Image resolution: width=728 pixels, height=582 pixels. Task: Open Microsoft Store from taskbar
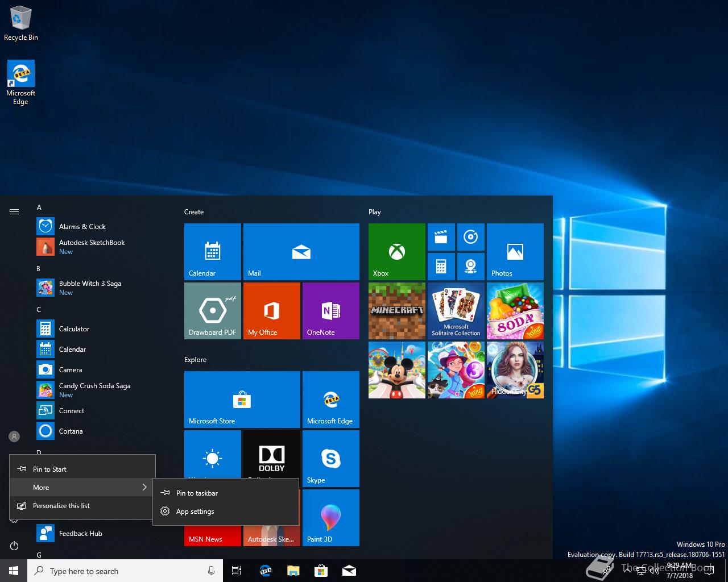(x=321, y=571)
